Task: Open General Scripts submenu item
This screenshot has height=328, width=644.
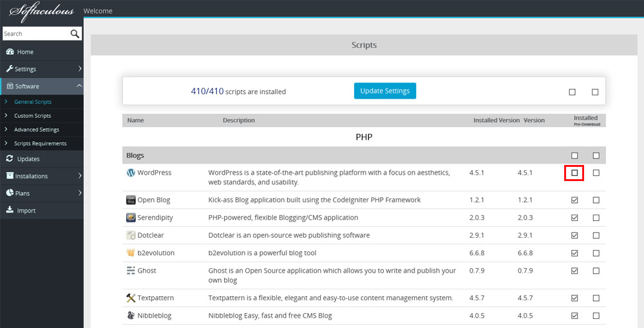Action: coord(33,102)
